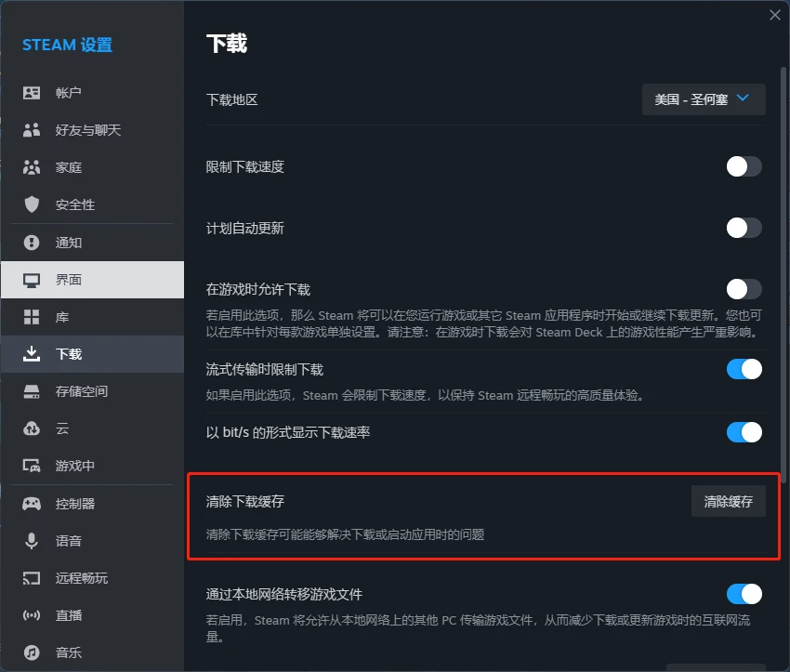The image size is (790, 672).
Task: Click the 通知 alert icon
Action: coord(32,243)
